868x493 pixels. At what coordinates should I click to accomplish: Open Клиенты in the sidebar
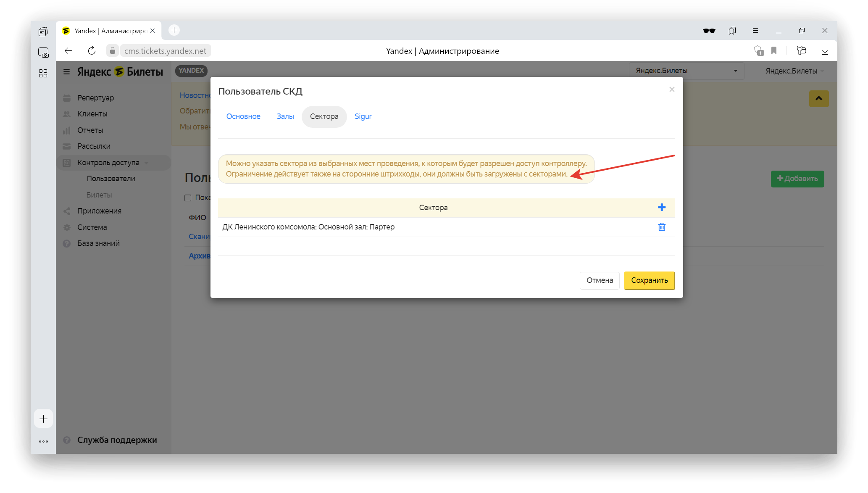click(92, 114)
